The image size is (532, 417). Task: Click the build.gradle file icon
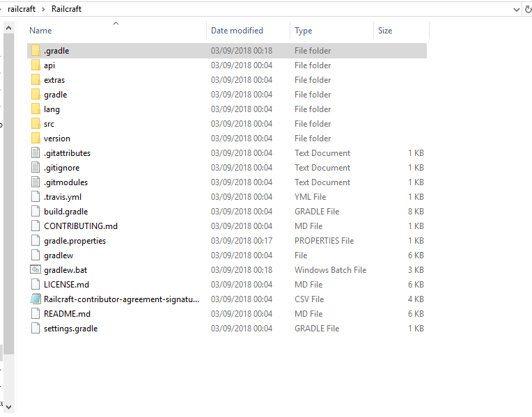(x=36, y=211)
